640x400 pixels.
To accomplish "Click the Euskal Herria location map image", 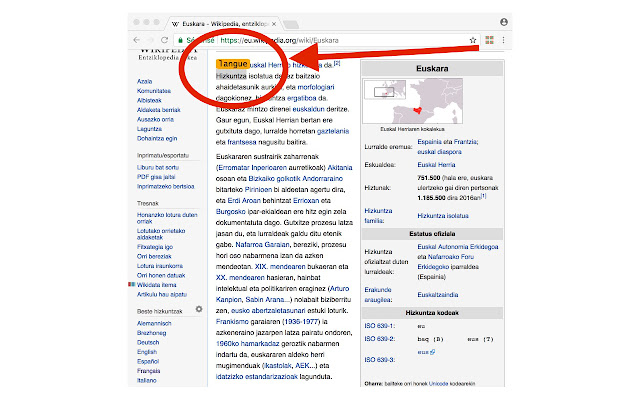I will [x=413, y=101].
